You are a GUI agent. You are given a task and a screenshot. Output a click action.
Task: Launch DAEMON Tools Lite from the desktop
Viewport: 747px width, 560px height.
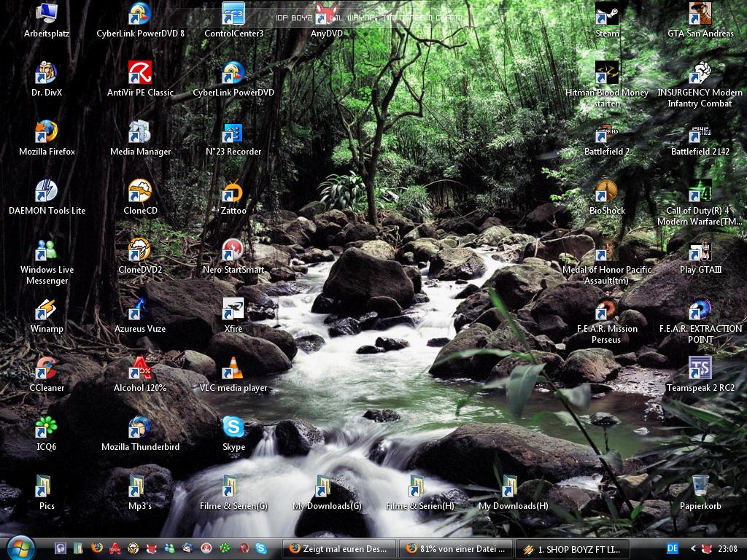[47, 192]
